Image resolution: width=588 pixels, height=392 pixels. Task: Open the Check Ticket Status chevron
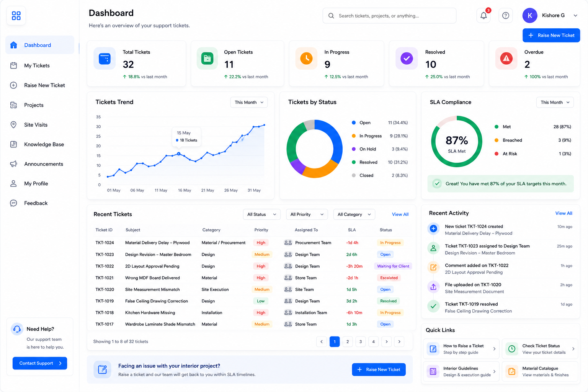[573, 349]
